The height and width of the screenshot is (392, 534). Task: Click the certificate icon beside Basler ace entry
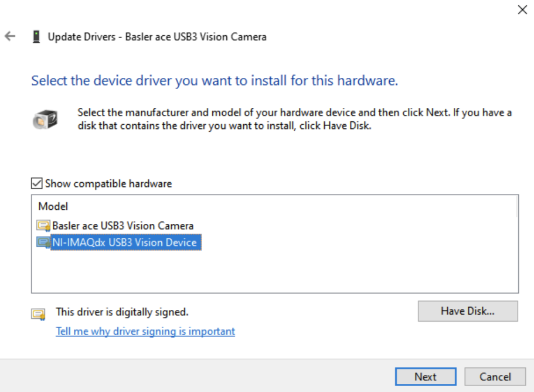[x=43, y=226]
